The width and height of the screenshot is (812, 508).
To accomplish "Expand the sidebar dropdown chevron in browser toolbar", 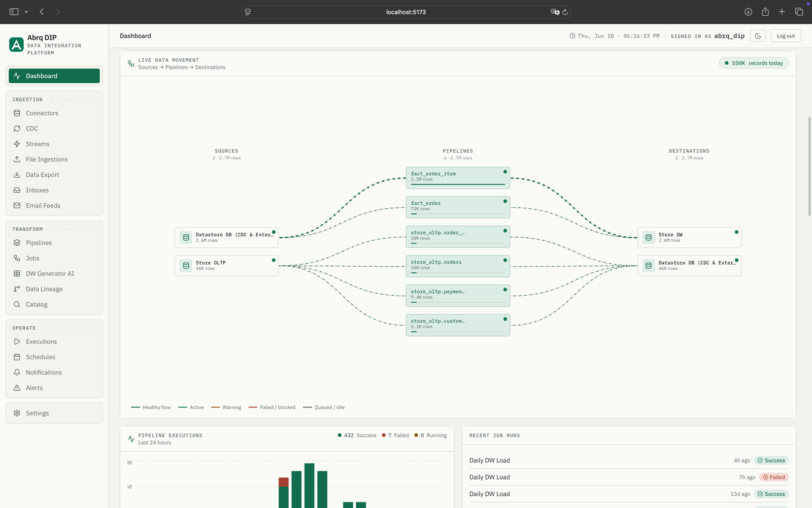I will click(x=26, y=12).
